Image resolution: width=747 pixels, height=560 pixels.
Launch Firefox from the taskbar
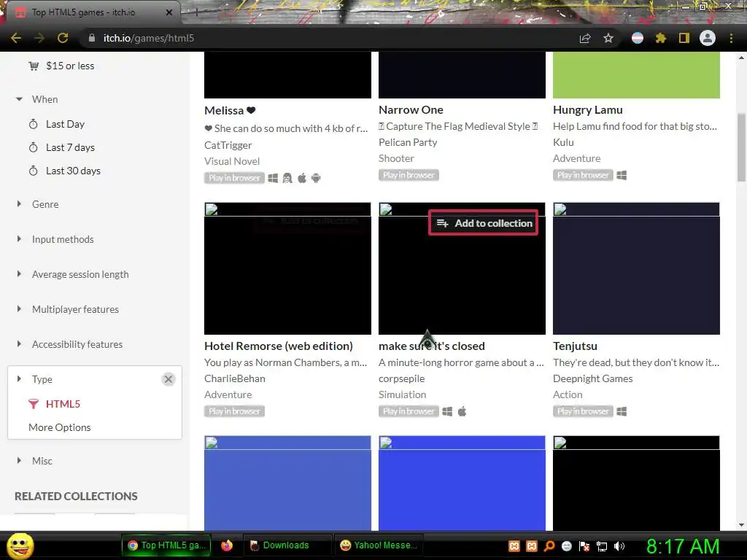227,545
